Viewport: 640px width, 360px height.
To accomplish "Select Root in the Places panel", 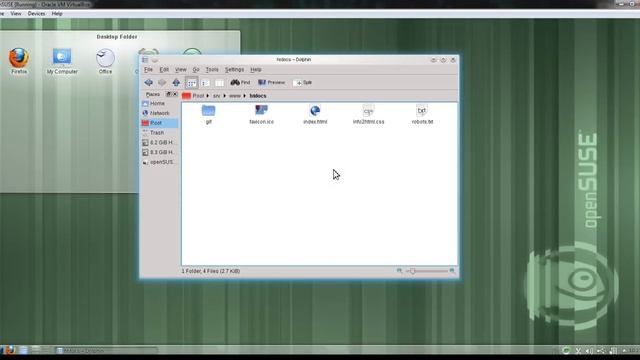I will click(159, 123).
